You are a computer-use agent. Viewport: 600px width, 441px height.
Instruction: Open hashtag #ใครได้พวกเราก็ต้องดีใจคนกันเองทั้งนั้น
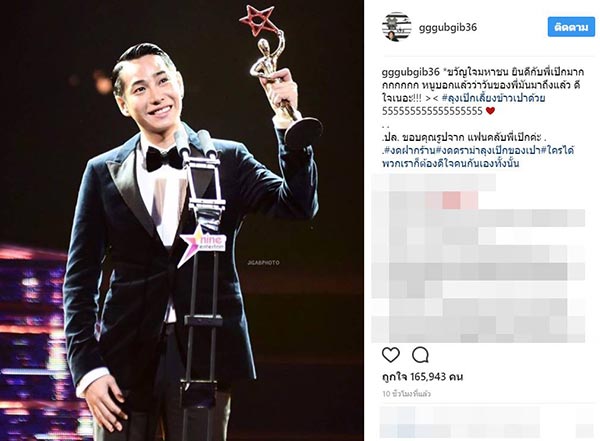[x=479, y=157]
